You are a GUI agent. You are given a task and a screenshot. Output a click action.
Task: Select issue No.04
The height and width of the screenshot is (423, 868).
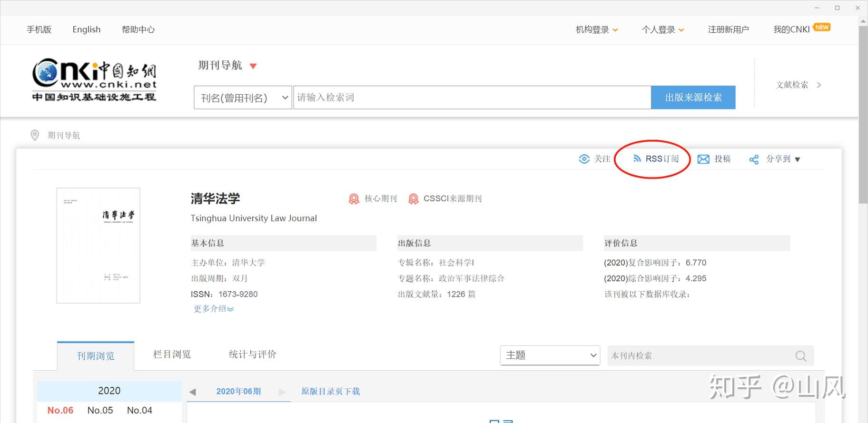[x=139, y=411]
